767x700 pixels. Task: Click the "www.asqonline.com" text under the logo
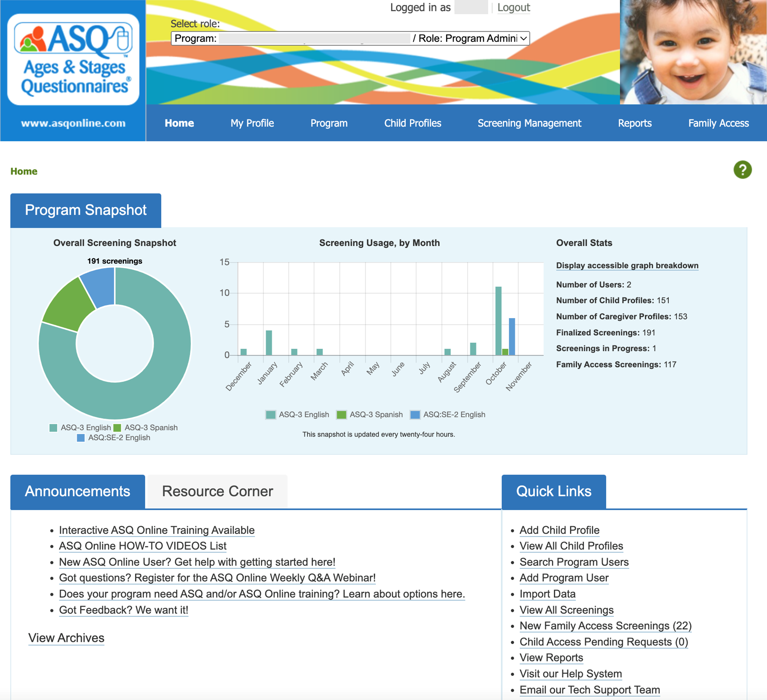(x=73, y=123)
